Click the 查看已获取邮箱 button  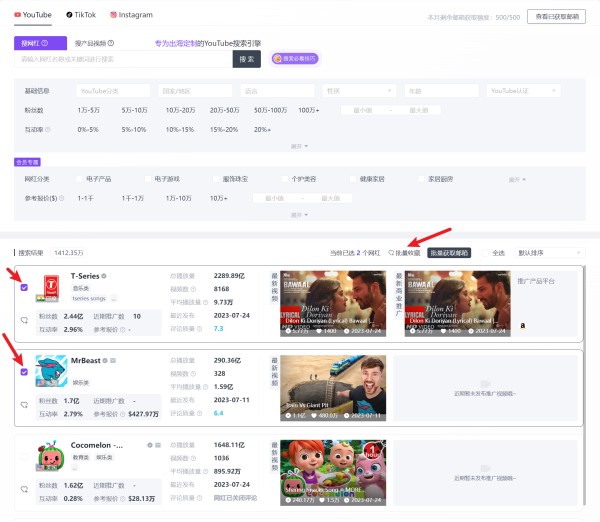pos(556,16)
